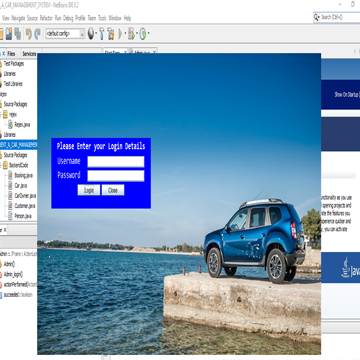Image resolution: width=360 pixels, height=360 pixels.
Task: Open the Navigate menu
Action: point(18,18)
